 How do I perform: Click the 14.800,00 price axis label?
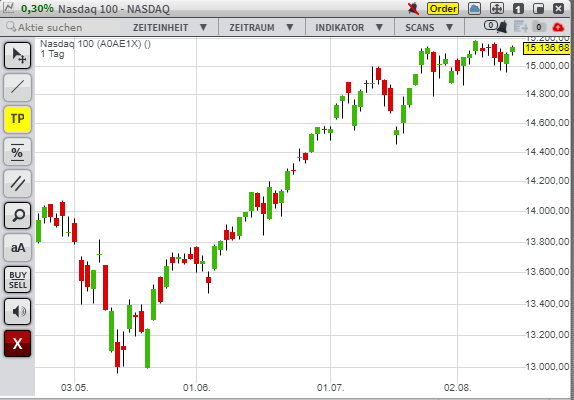pos(548,94)
